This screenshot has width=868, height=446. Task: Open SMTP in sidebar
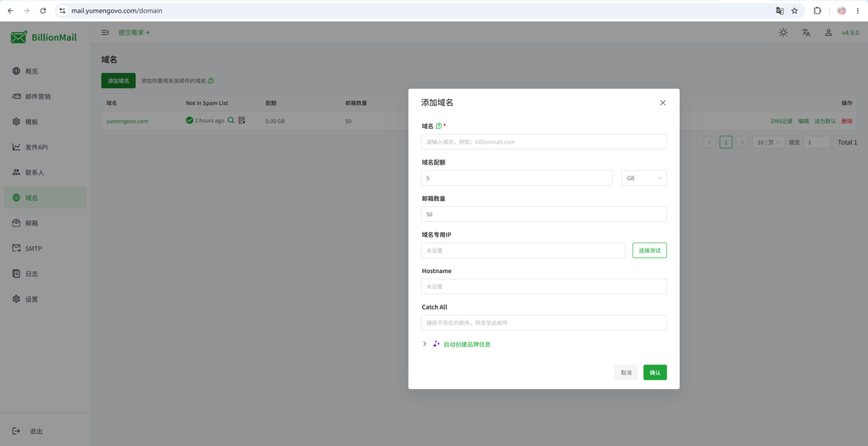pyautogui.click(x=46, y=248)
